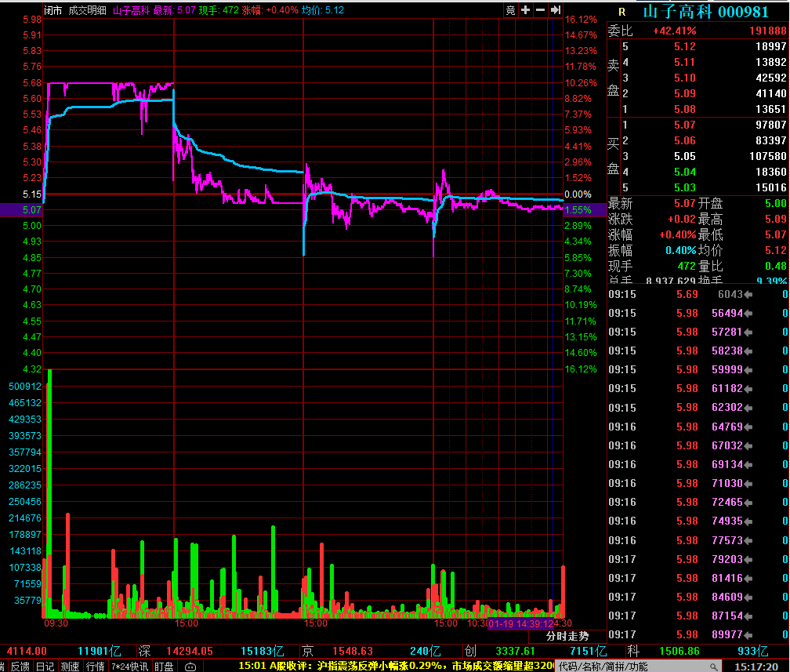Click the plus icon to add days
The width and height of the screenshot is (790, 672).
[525, 10]
